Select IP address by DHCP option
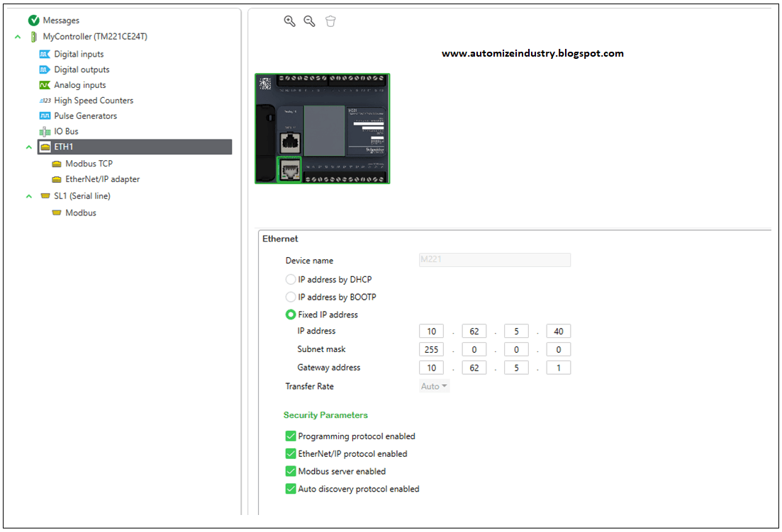This screenshot has height=532, width=782. coord(290,279)
